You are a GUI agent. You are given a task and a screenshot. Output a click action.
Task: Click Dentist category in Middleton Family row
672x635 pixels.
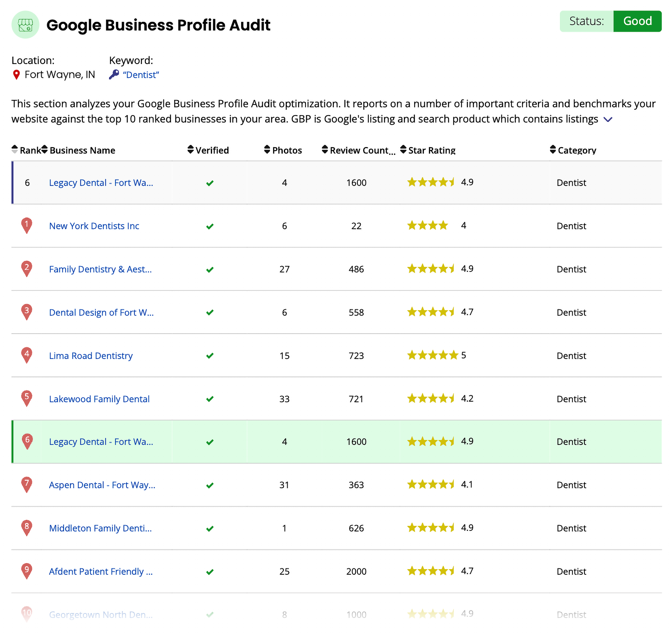coord(571,528)
